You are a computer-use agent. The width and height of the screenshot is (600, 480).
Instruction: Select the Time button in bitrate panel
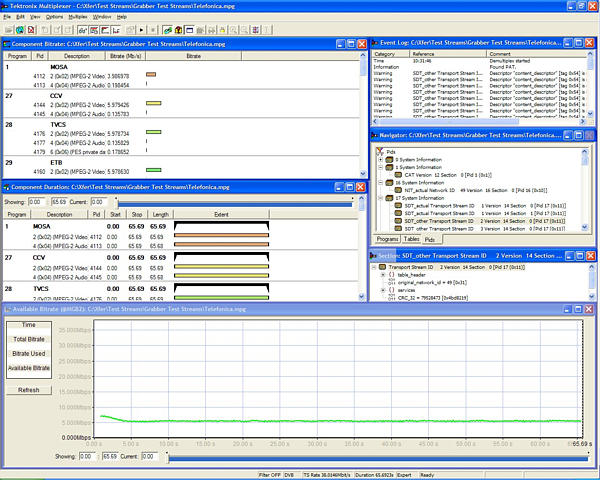pyautogui.click(x=29, y=325)
